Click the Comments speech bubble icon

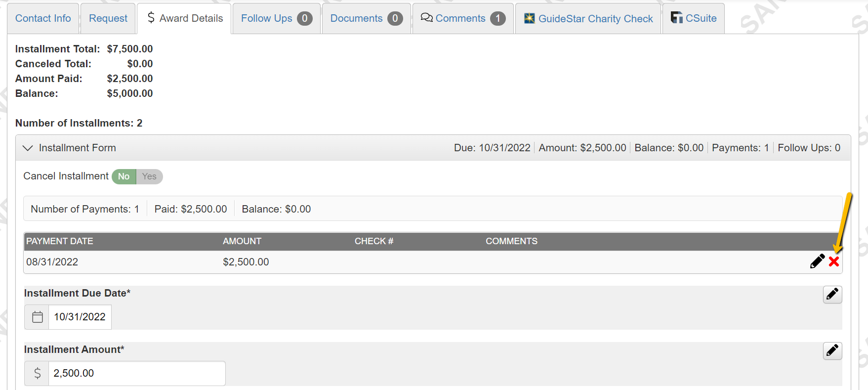coord(427,18)
